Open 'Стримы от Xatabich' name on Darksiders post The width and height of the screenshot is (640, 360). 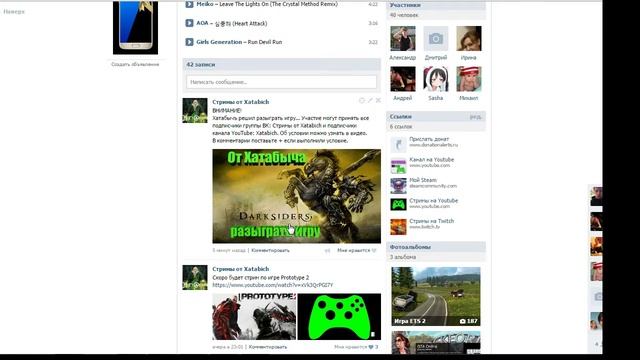click(x=240, y=102)
